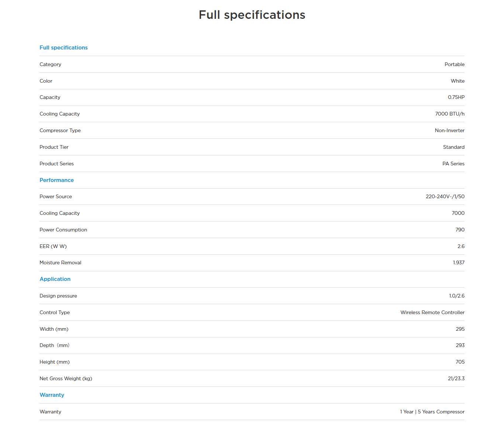Click the White color value
This screenshot has width=504, height=426.
tap(458, 81)
